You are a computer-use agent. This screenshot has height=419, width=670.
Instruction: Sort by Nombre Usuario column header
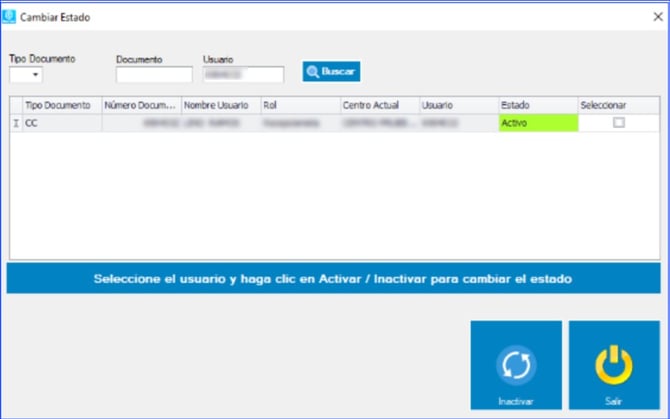pos(219,105)
